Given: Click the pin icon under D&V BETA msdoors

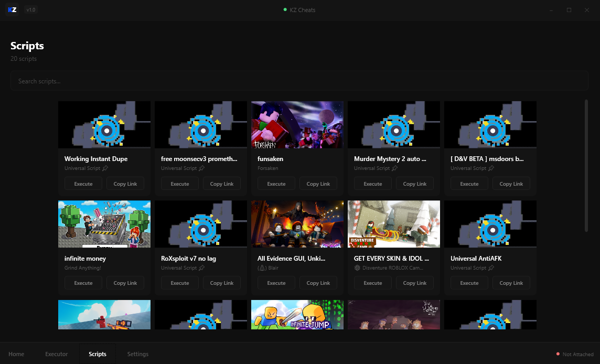Looking at the screenshot, I should tap(491, 168).
